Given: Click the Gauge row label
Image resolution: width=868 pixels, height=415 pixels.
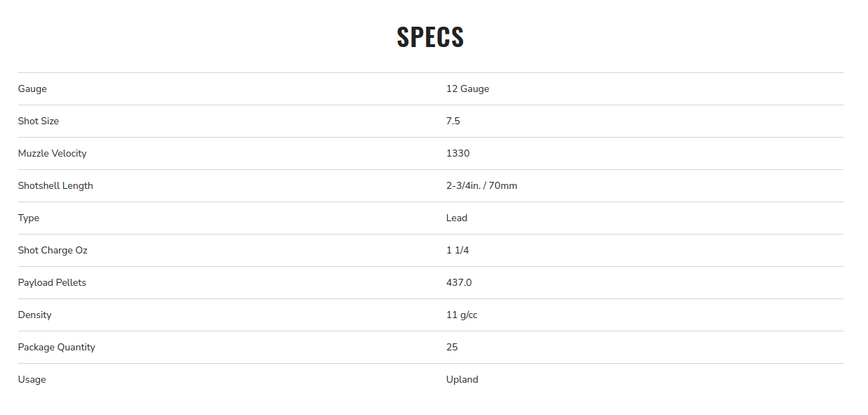Looking at the screenshot, I should pos(32,89).
